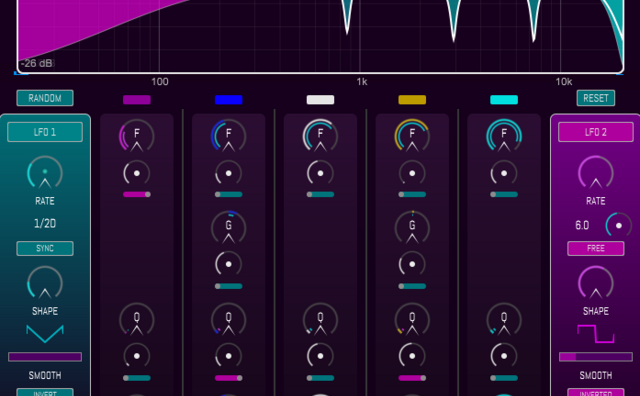
Task: Switch yellow band Q LFO source toggle
Action: tap(412, 378)
